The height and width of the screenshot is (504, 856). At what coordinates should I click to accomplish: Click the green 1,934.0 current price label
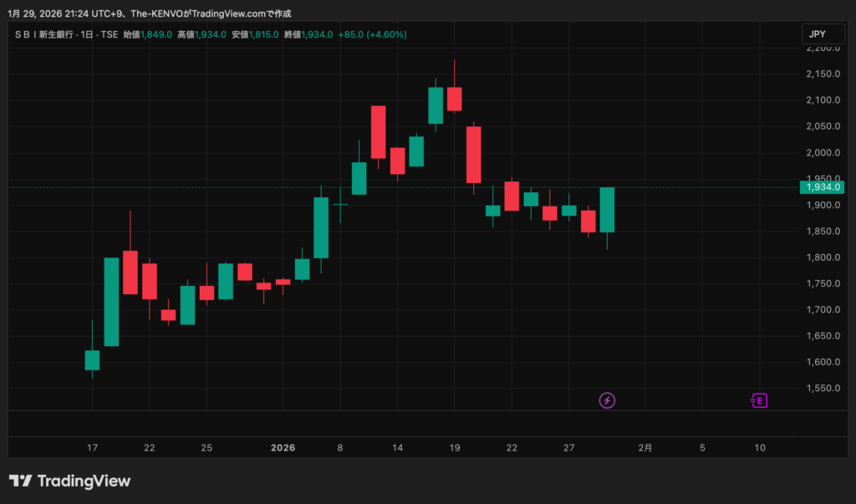coord(823,187)
